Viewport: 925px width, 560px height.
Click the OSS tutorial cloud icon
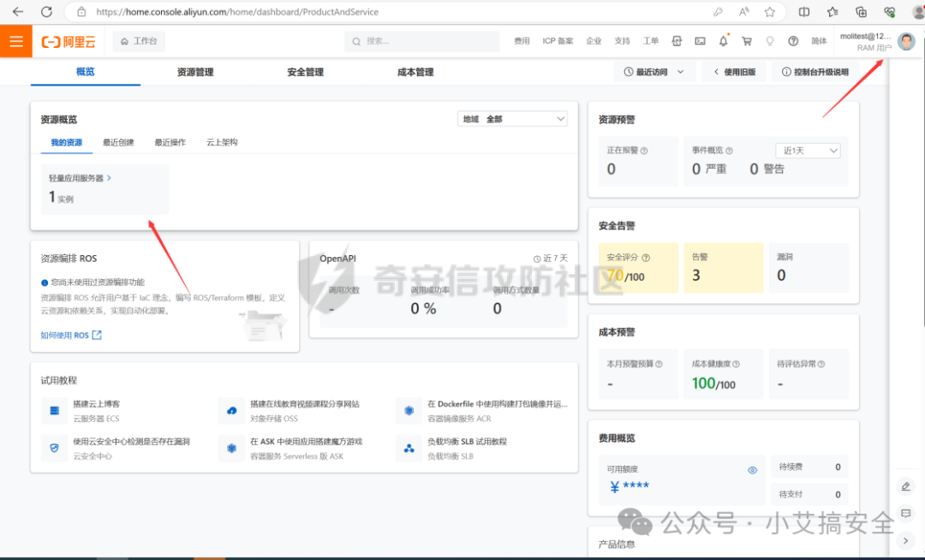[x=232, y=411]
